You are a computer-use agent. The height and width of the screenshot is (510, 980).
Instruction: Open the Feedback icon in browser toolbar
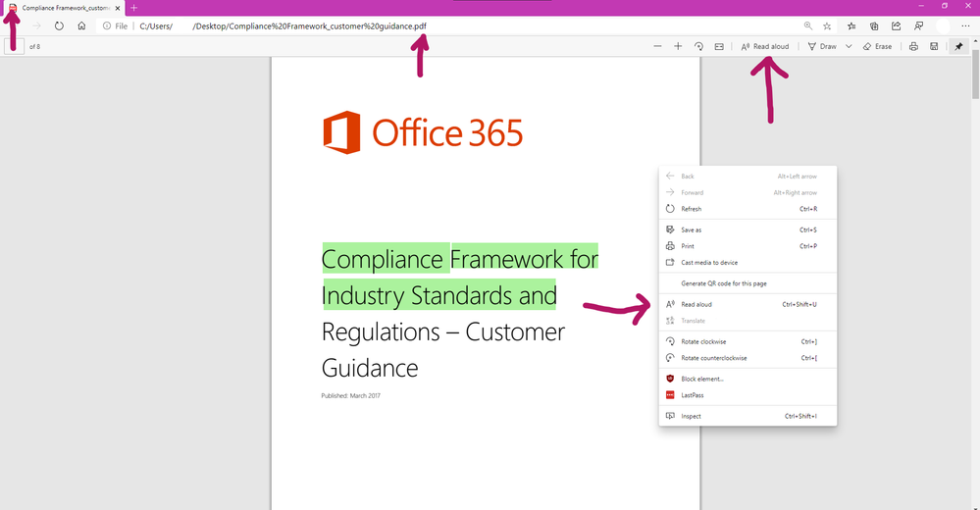pos(919,26)
